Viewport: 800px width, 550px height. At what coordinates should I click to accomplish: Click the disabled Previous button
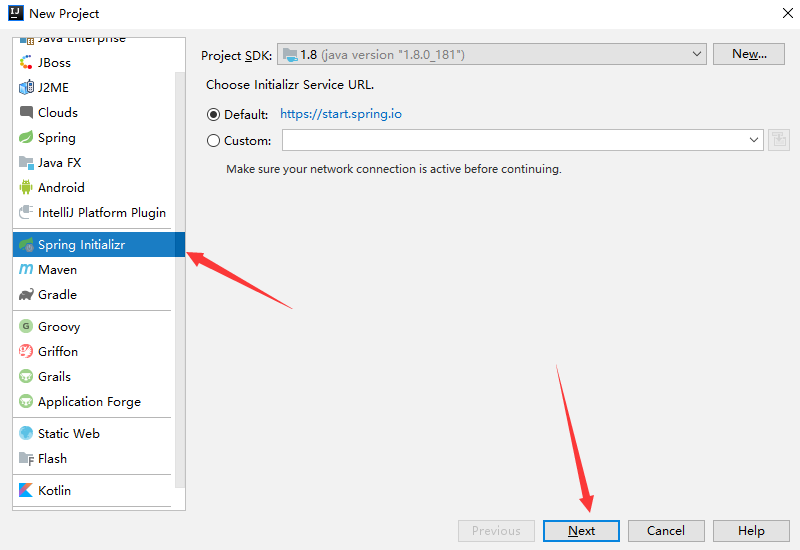point(496,531)
